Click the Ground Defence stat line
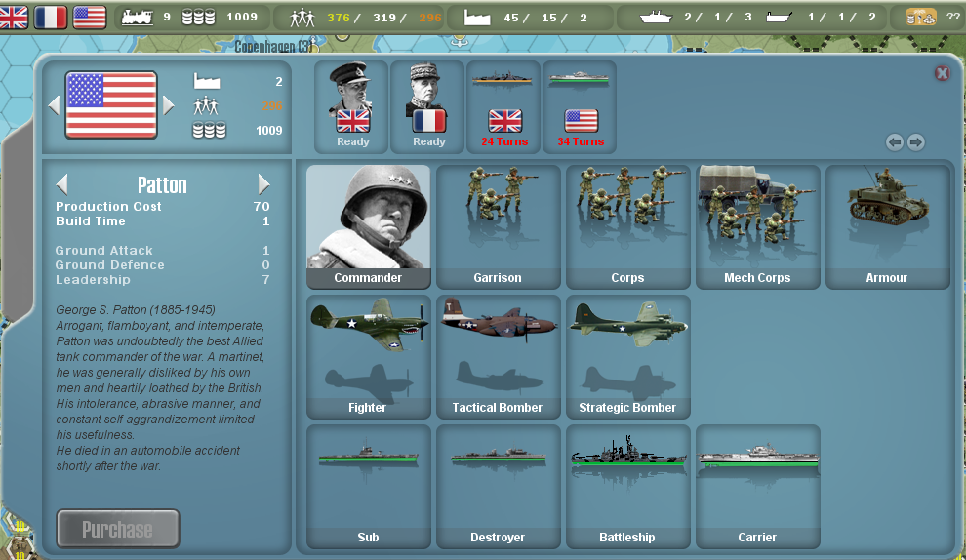 coord(163,265)
